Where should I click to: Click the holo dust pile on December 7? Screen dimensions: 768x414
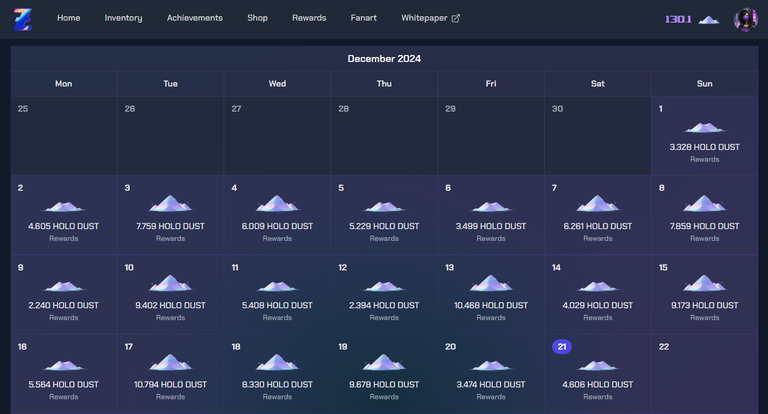598,203
